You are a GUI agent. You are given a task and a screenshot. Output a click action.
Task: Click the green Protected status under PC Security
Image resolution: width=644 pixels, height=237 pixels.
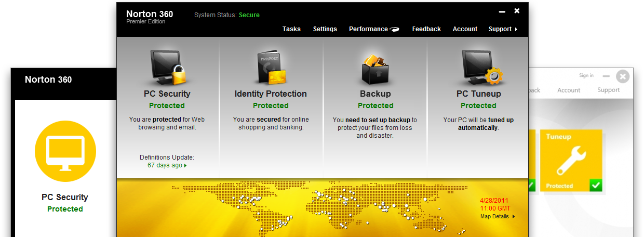tap(167, 106)
